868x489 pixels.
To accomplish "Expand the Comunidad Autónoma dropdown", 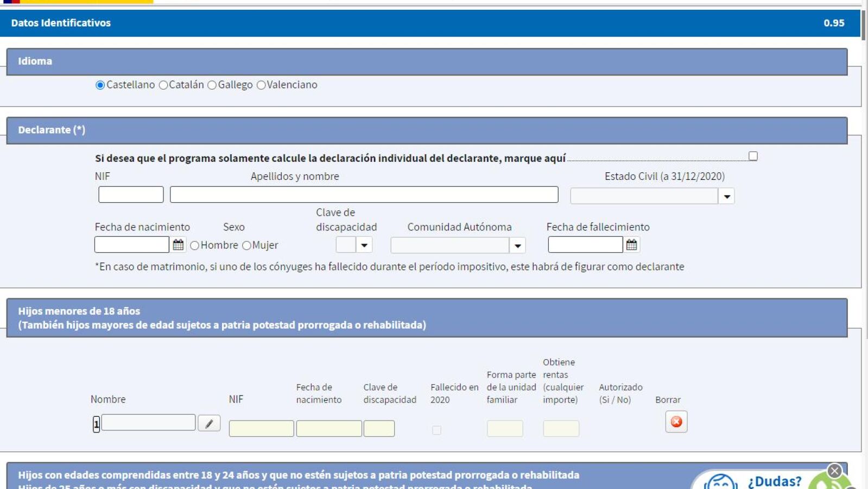I will click(517, 246).
